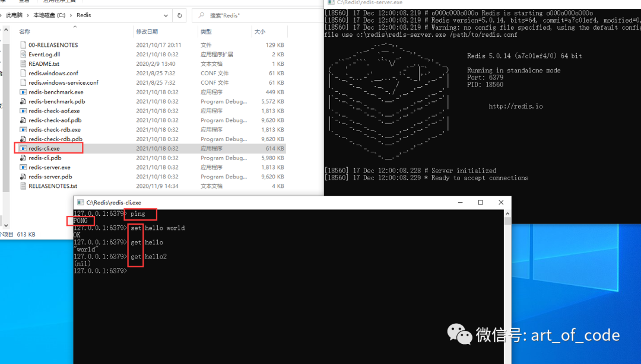Maximize the redis-cli.exe console window
This screenshot has height=364, width=641.
[480, 203]
